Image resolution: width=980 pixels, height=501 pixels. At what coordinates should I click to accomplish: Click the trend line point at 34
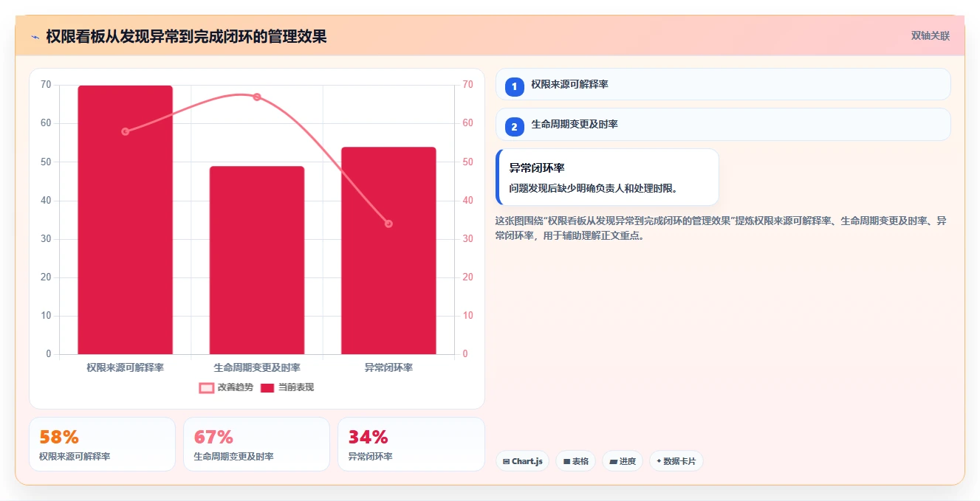(x=388, y=224)
